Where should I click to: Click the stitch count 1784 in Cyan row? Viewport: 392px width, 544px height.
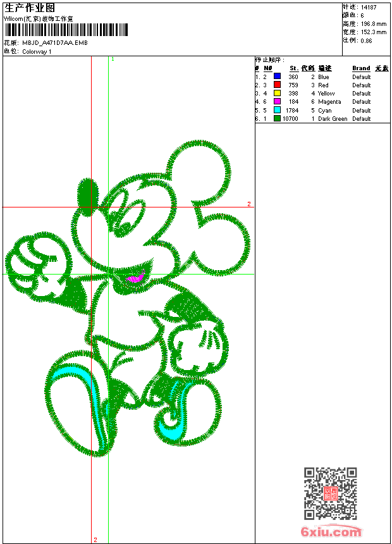[292, 110]
